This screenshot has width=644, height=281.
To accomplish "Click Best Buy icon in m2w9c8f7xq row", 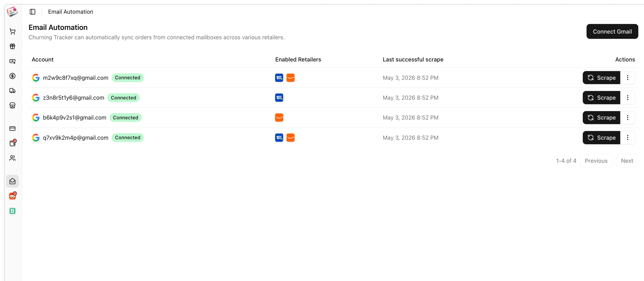I will coord(279,78).
